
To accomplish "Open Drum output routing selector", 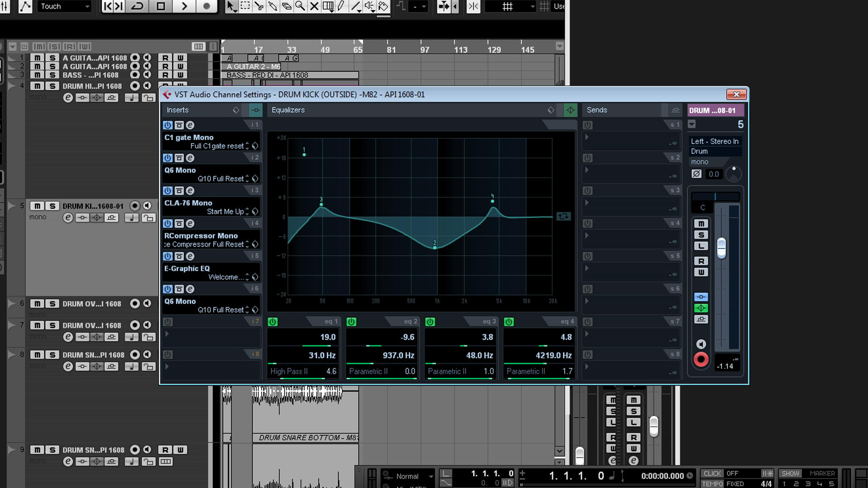I will click(x=715, y=151).
